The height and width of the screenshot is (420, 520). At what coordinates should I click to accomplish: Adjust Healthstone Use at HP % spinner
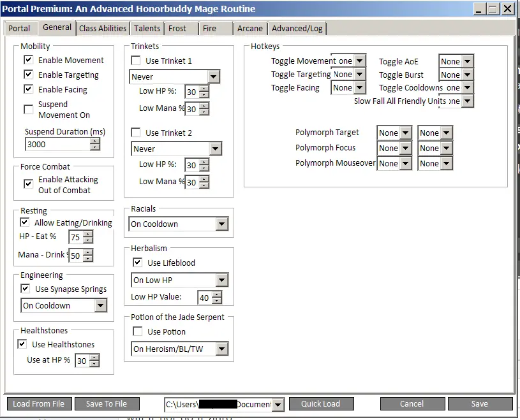coord(94,361)
